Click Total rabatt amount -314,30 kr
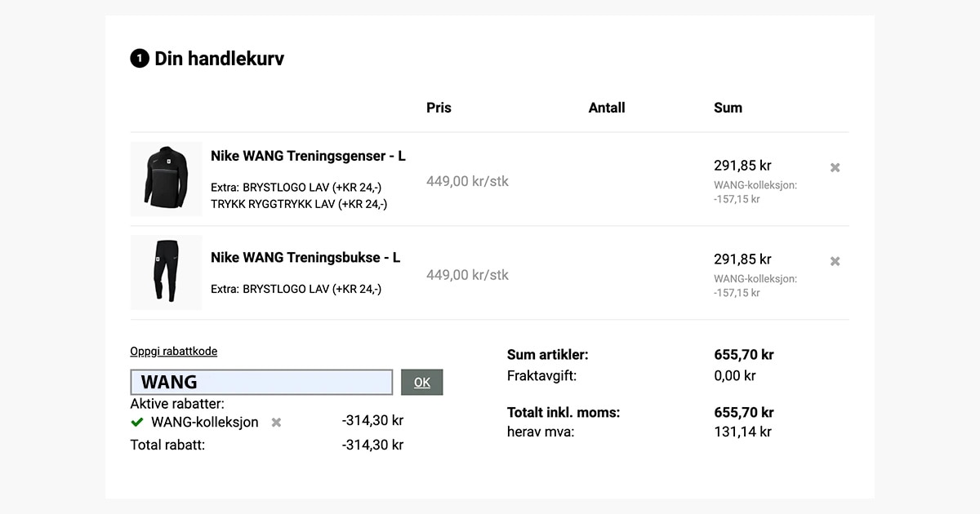This screenshot has height=514, width=980. [x=372, y=445]
